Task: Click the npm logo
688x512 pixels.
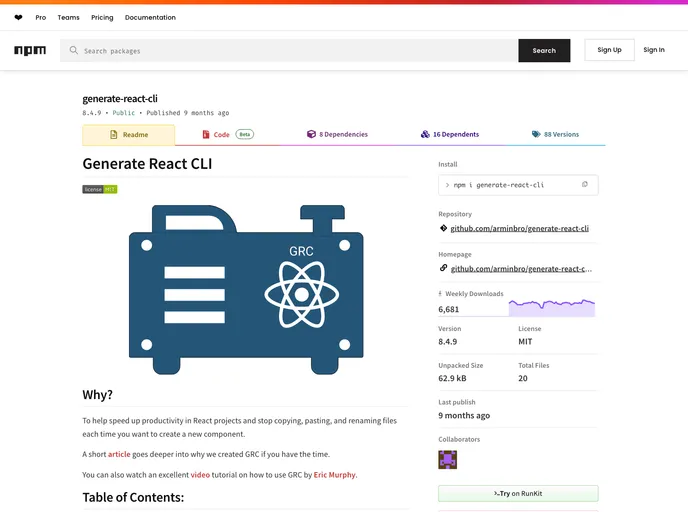Action: pos(30,50)
